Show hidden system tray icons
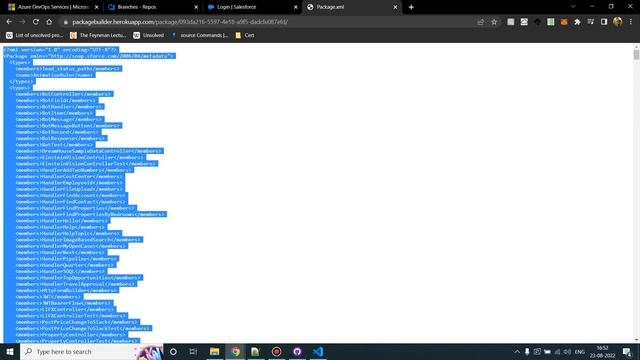The height and width of the screenshot is (360, 640). 517,352
